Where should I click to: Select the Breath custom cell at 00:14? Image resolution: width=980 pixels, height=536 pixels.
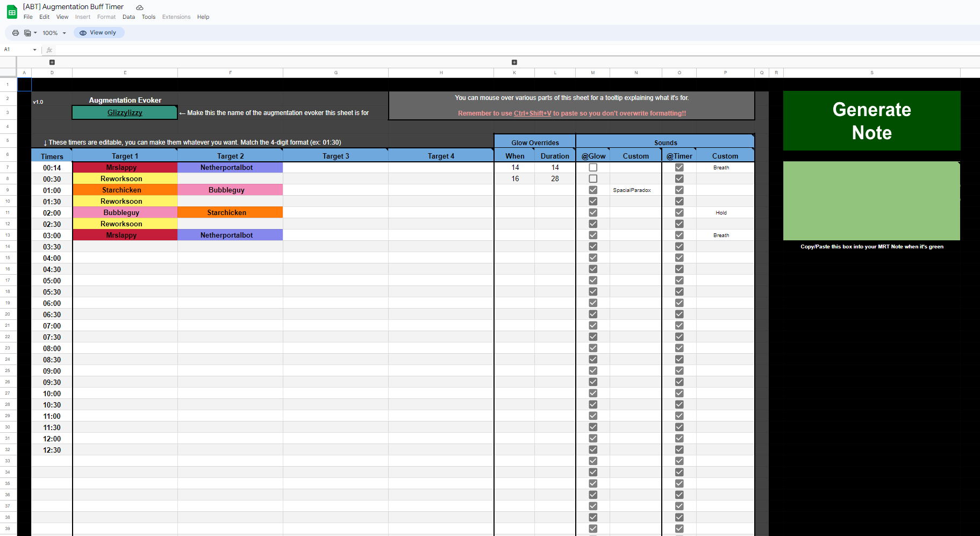click(725, 167)
